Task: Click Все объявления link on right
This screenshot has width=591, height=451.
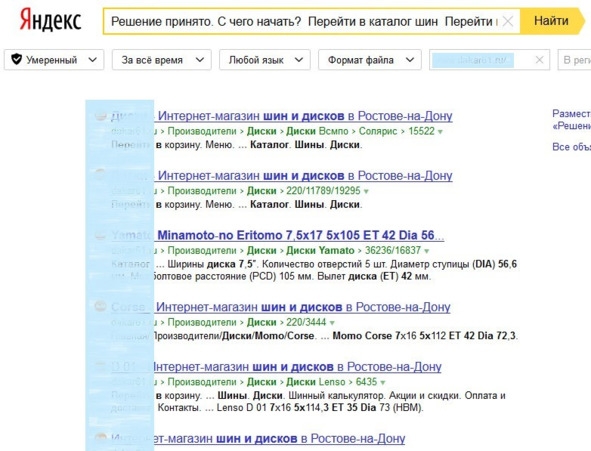Action: 571,147
